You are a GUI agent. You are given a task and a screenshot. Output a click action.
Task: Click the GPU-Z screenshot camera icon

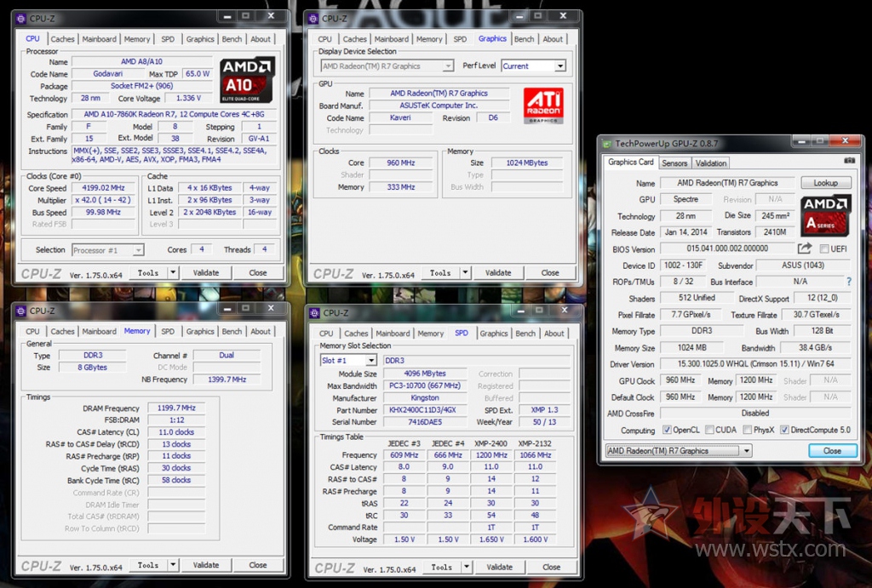click(x=849, y=160)
